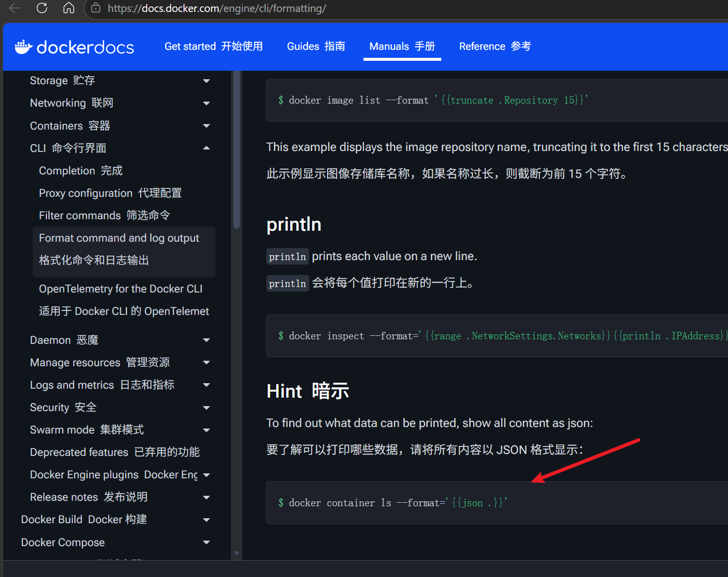Open the Completion page link
The image size is (728, 577).
(x=81, y=170)
